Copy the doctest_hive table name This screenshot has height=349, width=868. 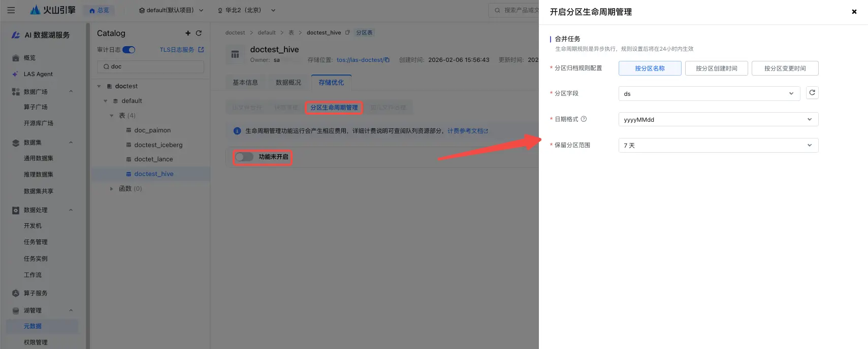[x=347, y=32]
